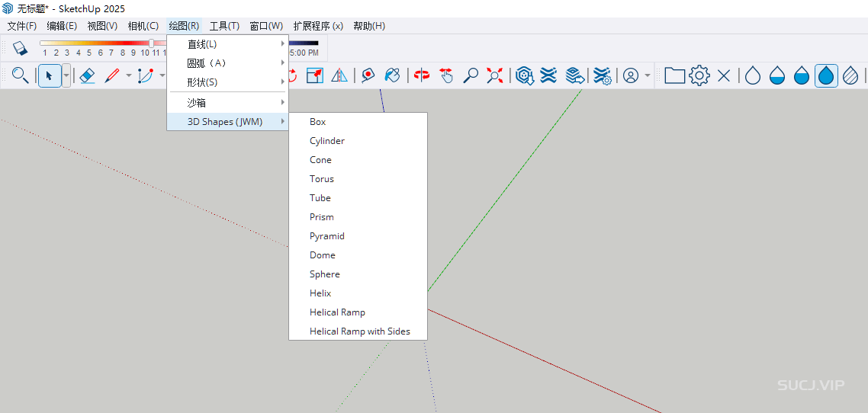Pick the Eraser tool

pos(88,75)
